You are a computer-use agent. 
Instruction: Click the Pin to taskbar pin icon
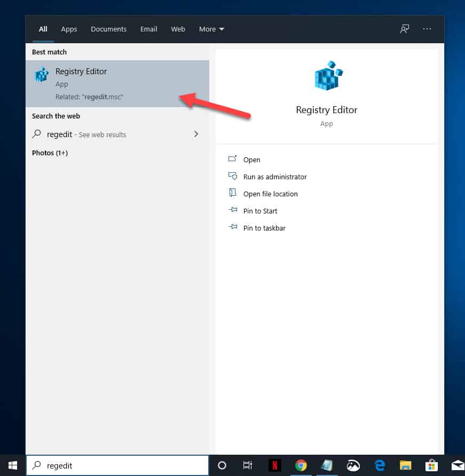(233, 227)
